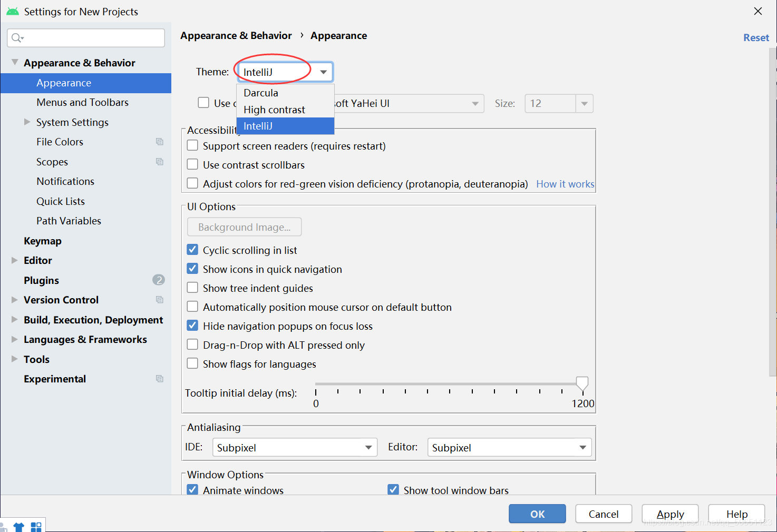Click the Background Image button
Screen dimensions: 777x532
[245, 227]
